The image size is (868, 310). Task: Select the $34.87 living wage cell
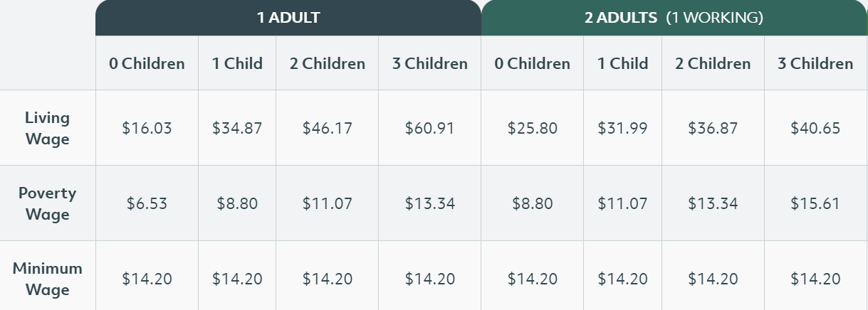click(237, 128)
